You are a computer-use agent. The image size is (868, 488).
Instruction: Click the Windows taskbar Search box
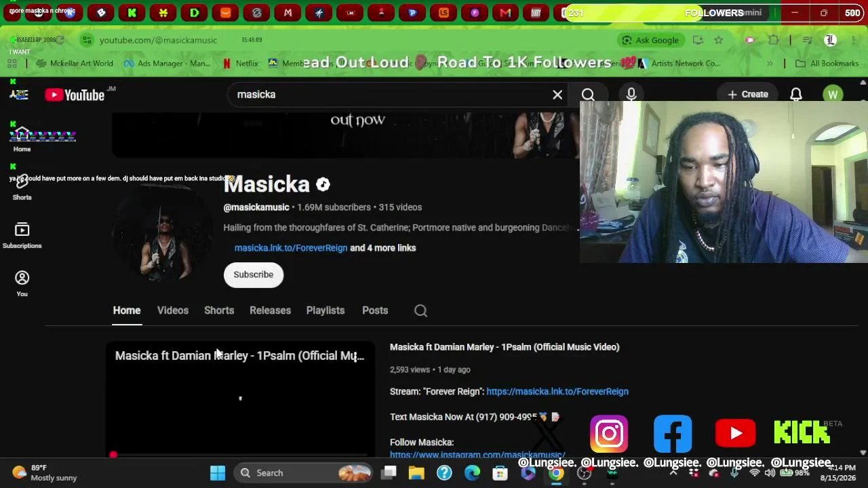tap(304, 473)
